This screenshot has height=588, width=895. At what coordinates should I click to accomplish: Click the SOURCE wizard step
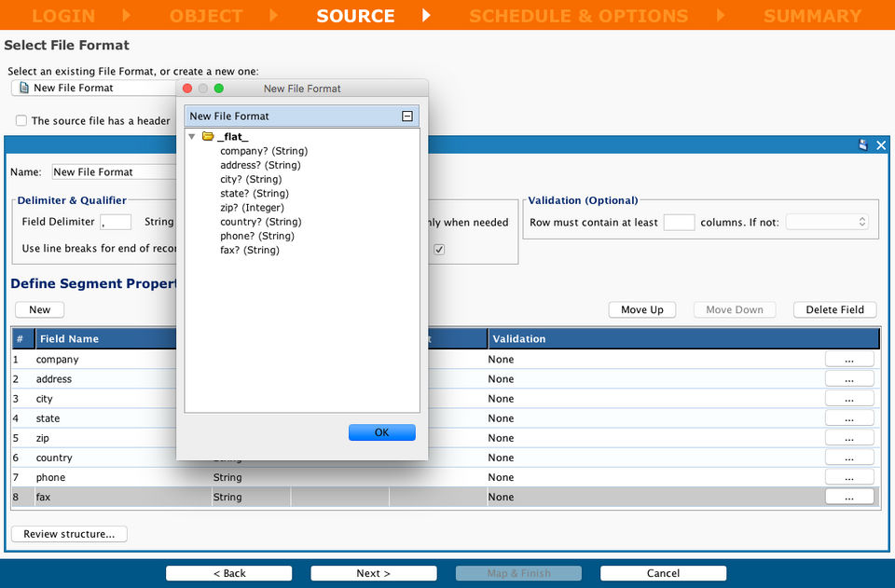pos(355,16)
